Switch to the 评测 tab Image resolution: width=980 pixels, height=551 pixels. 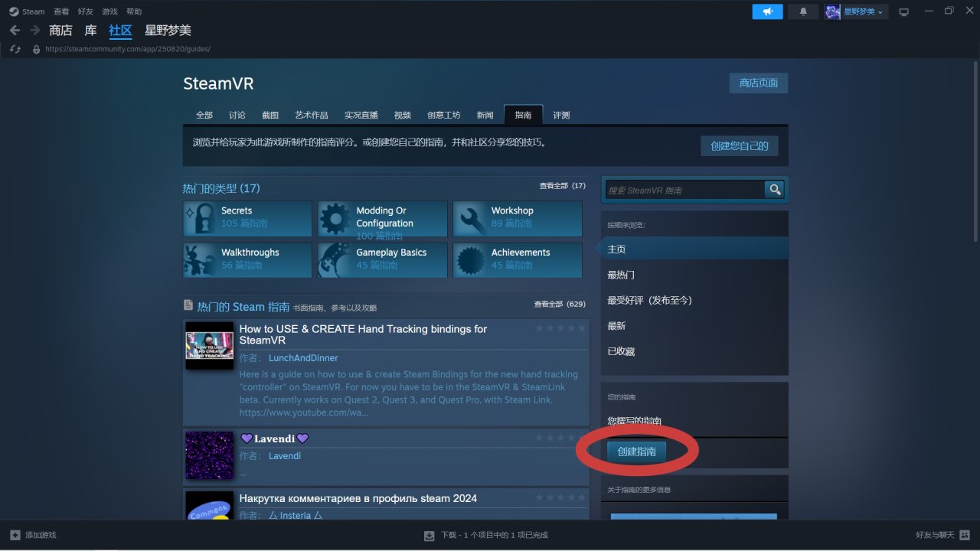pos(561,115)
